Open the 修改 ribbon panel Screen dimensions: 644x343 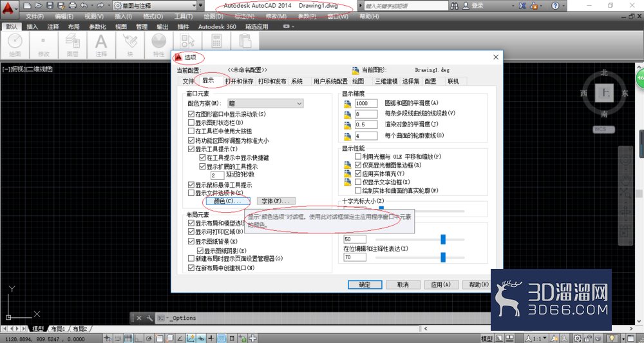[44, 45]
